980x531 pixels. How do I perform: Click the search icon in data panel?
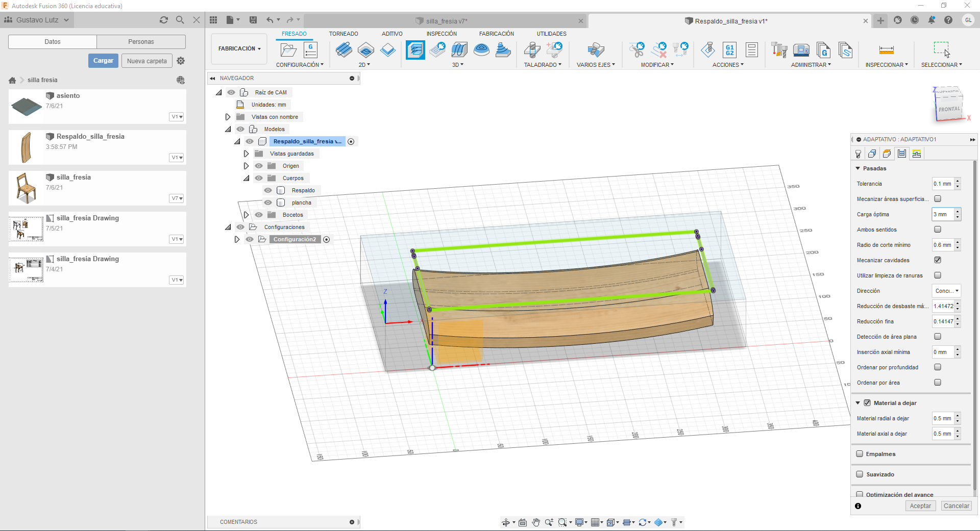point(180,20)
